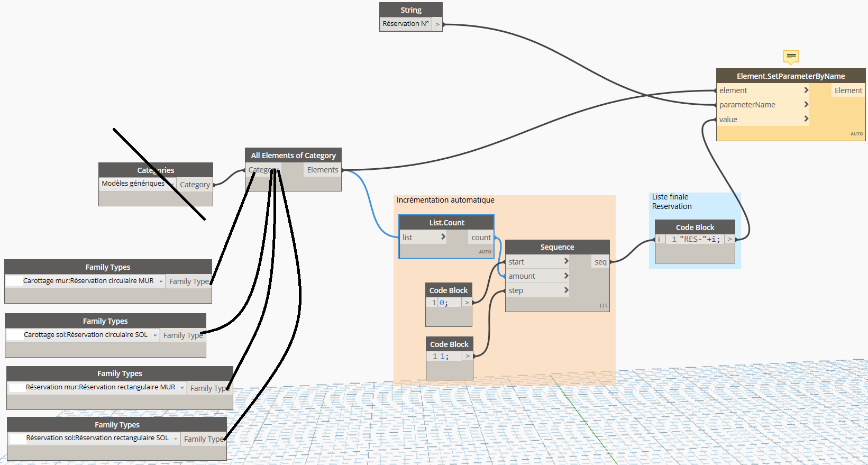Image resolution: width=868 pixels, height=465 pixels.
Task: Edit the "RES-"+i; code block text
Action: pos(700,239)
